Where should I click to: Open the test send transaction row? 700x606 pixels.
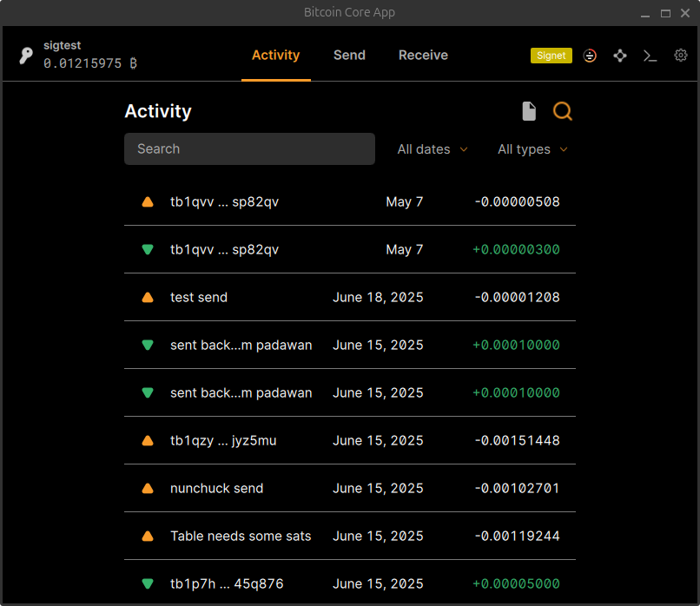pos(349,297)
